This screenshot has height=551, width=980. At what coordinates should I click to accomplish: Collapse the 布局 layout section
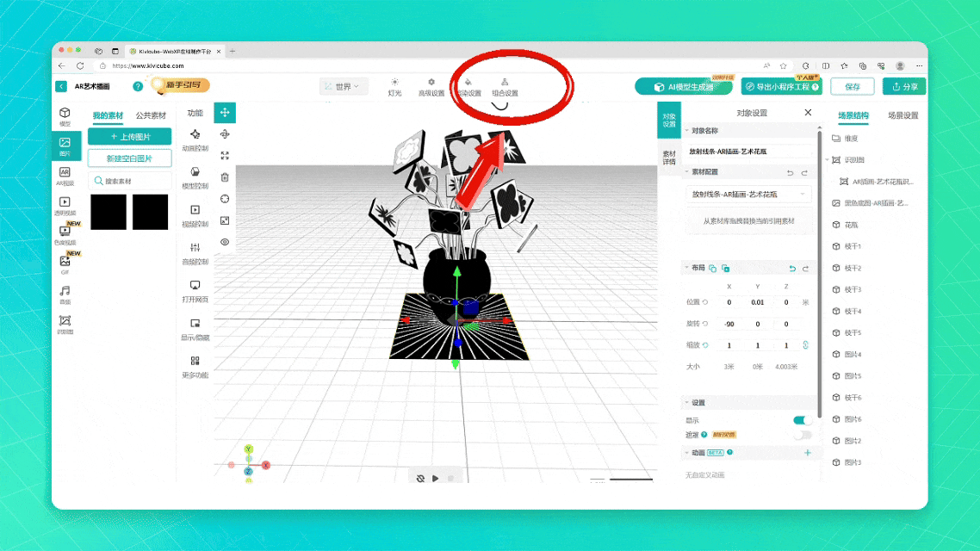coord(687,268)
